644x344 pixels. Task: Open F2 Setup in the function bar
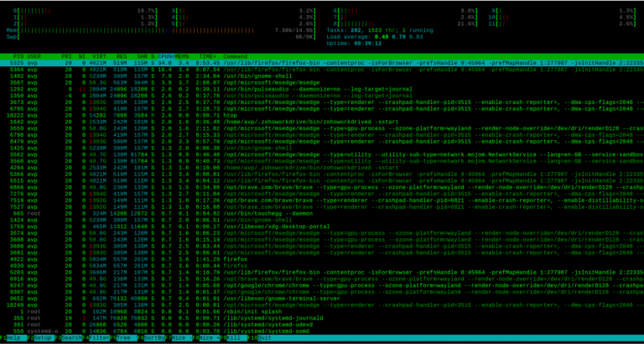40,338
